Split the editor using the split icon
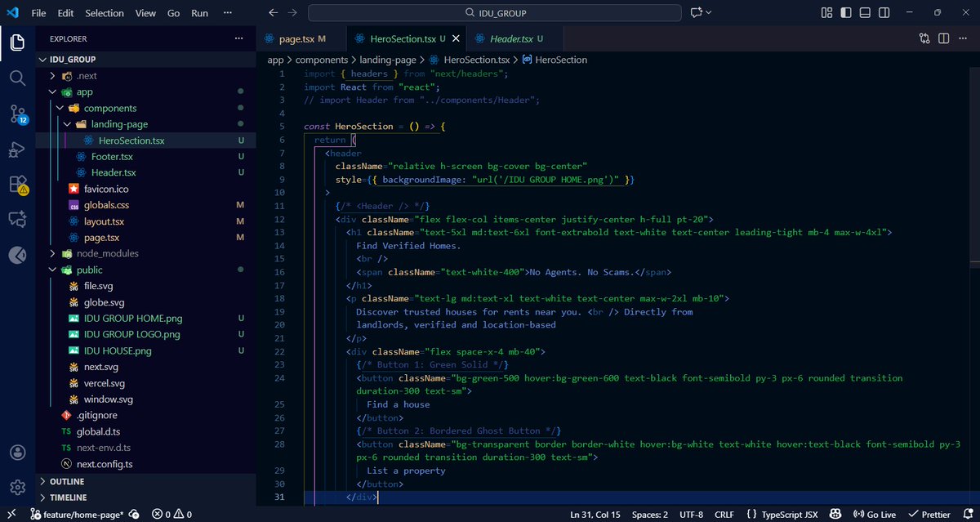This screenshot has width=980, height=522. pyautogui.click(x=943, y=38)
